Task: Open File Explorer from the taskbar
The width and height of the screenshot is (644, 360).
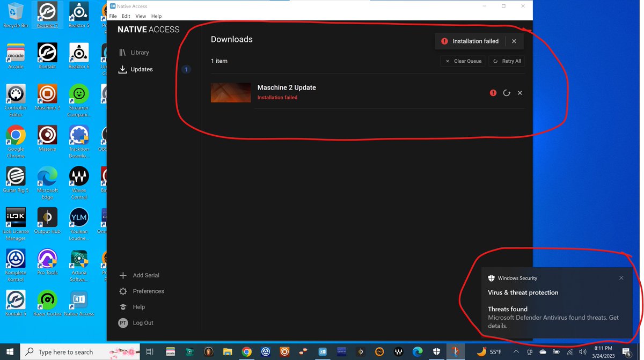Action: [228, 352]
